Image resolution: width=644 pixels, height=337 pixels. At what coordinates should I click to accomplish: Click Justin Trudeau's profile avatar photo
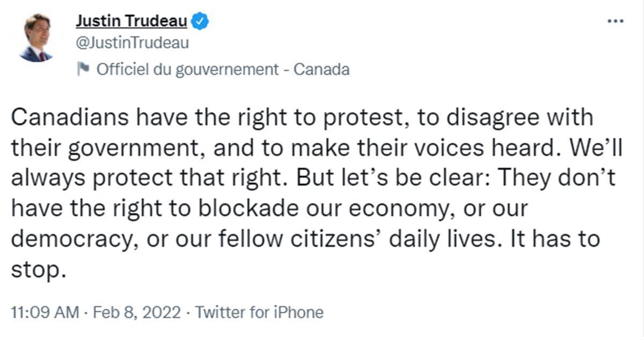click(35, 37)
